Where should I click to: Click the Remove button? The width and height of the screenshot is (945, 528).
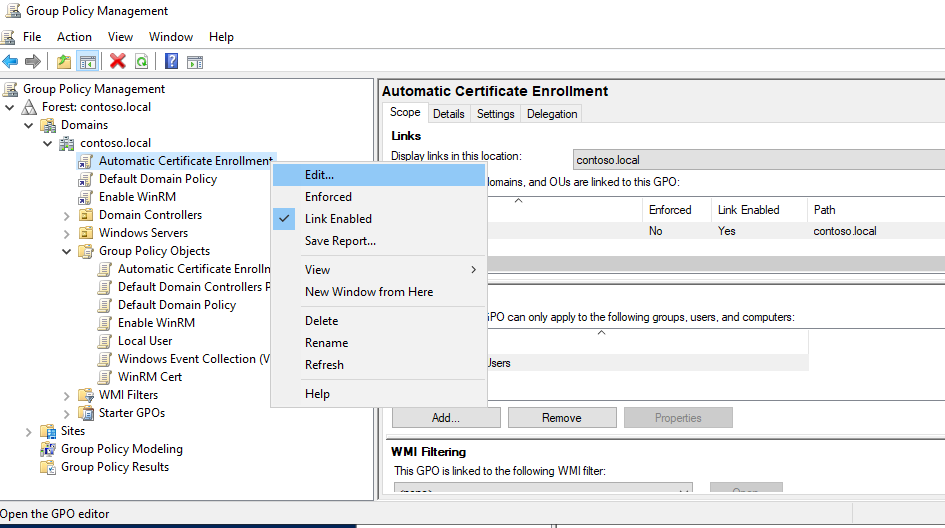pyautogui.click(x=561, y=418)
